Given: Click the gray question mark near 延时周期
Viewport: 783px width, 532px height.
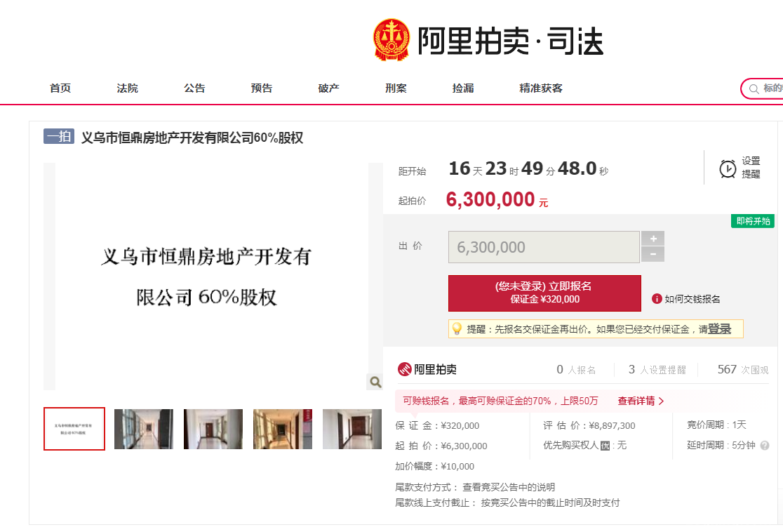Looking at the screenshot, I should click(765, 445).
